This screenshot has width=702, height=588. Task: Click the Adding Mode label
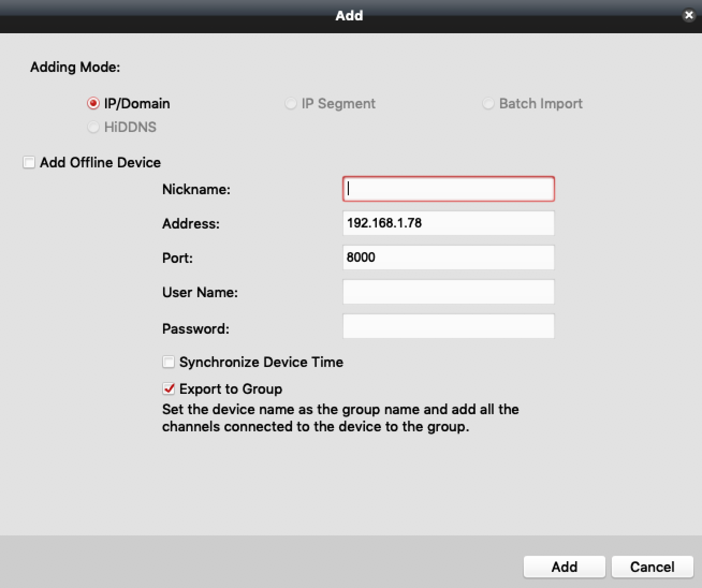coord(75,67)
